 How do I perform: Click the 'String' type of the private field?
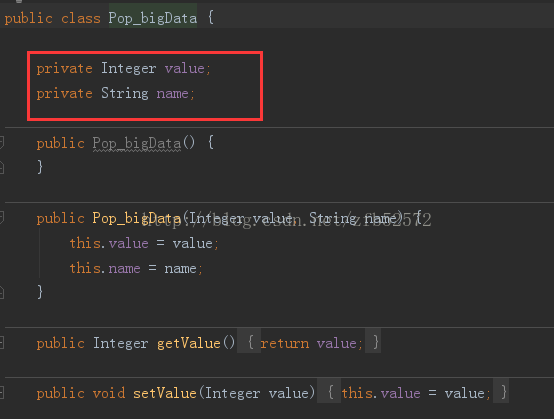pos(125,93)
